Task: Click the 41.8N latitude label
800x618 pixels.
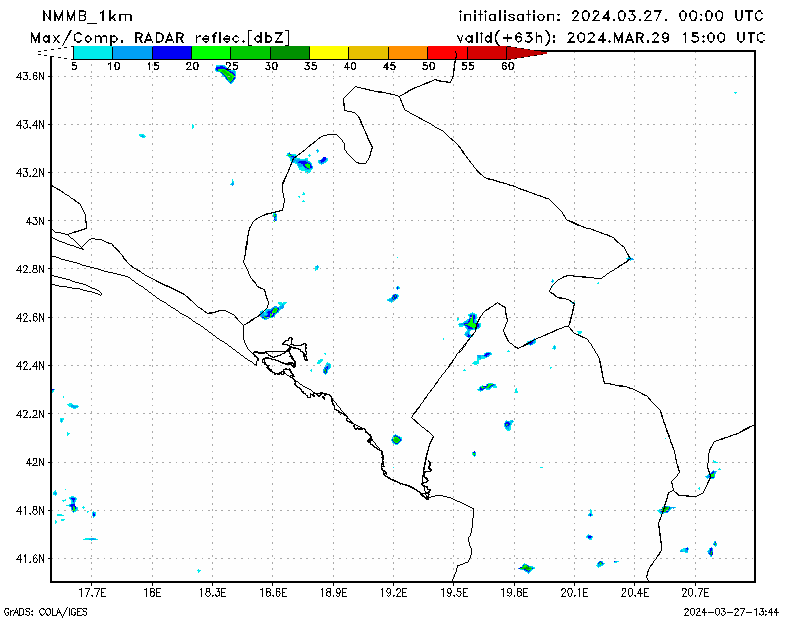Action: pos(30,510)
